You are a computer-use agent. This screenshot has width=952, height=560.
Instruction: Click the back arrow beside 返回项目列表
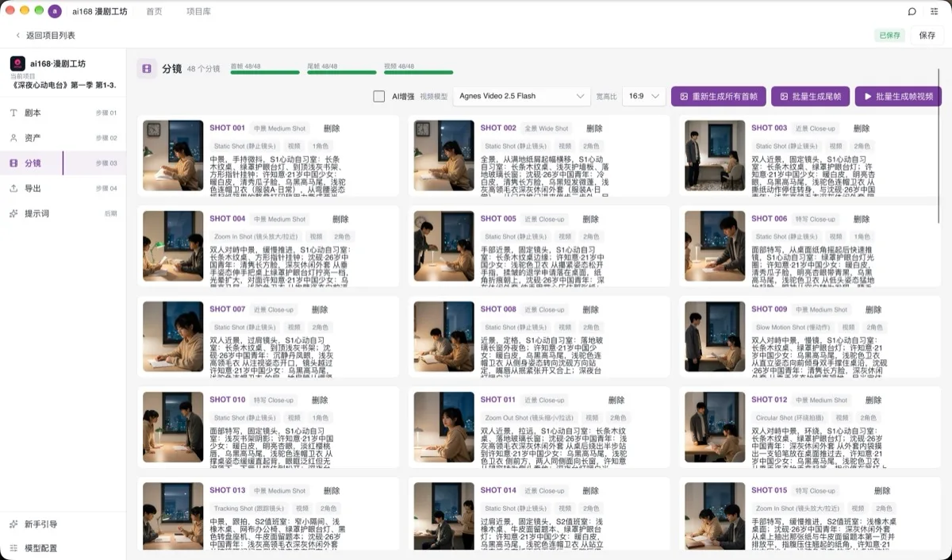(18, 36)
